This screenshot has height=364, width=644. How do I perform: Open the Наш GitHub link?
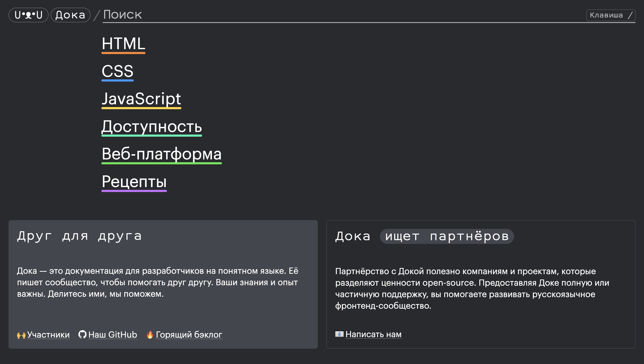[x=112, y=334]
